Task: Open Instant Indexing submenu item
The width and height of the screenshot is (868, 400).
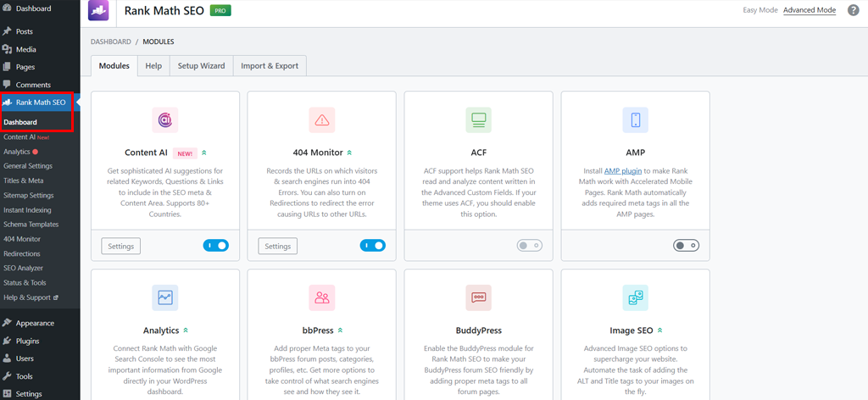Action: (27, 210)
